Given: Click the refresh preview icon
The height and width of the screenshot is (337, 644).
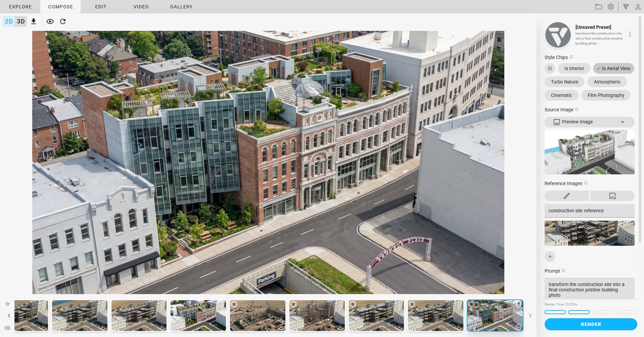Looking at the screenshot, I should click(x=63, y=21).
